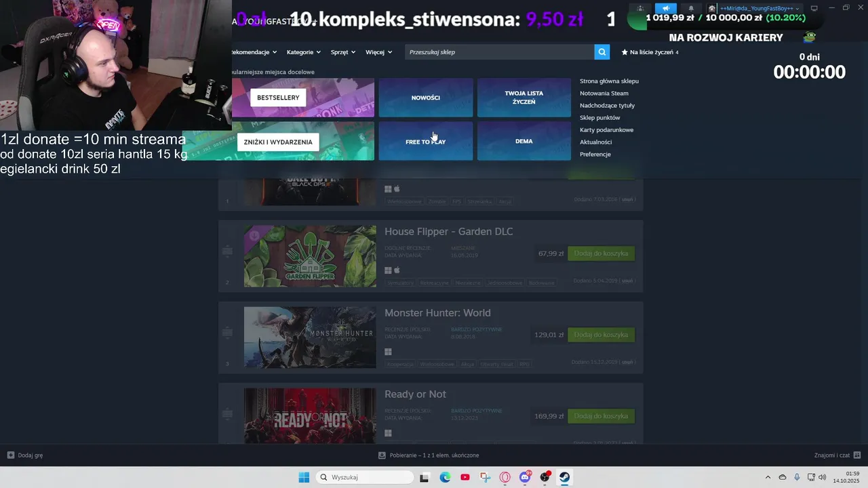The image size is (868, 488).
Task: Expand the Rekomendacje dropdown menu
Action: point(254,52)
